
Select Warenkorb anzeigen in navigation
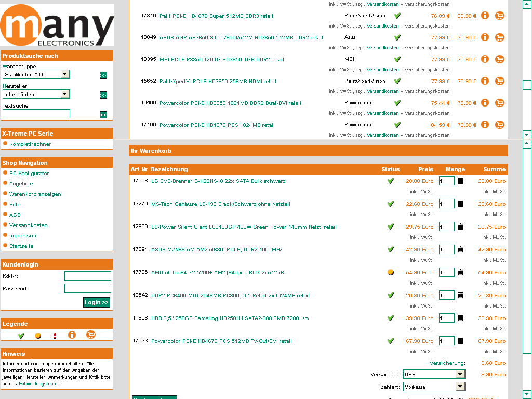click(35, 194)
